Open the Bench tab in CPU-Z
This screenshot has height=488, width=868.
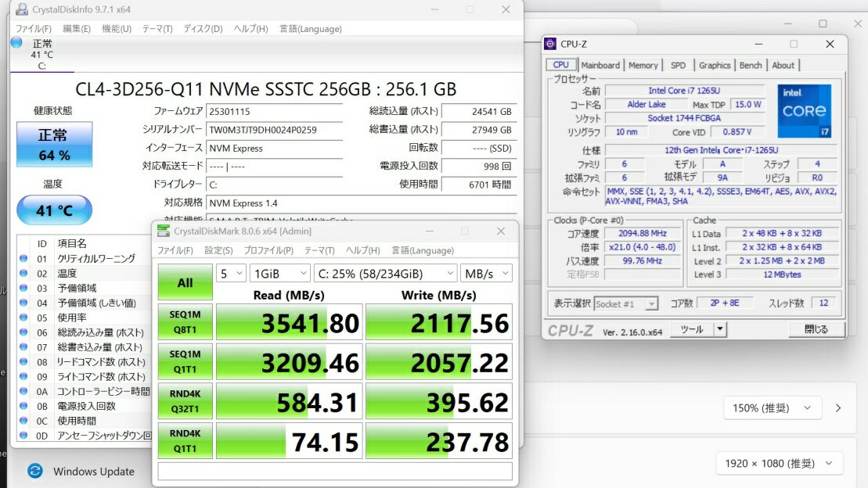[x=750, y=66]
